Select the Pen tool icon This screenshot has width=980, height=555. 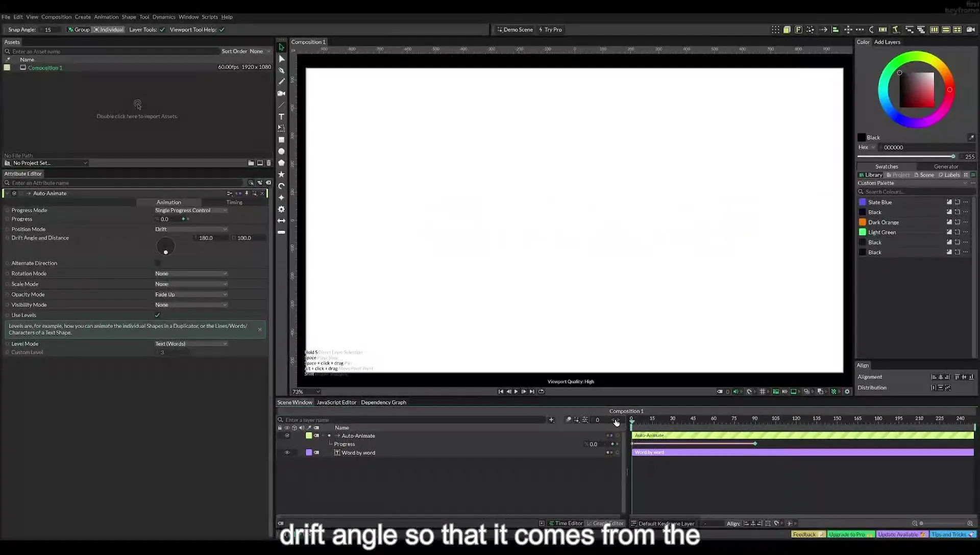(281, 70)
